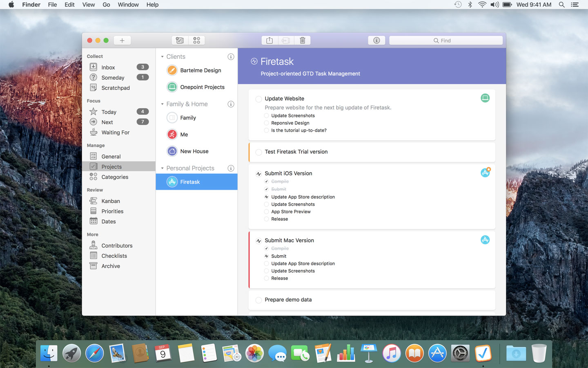
Task: Click the Find search field
Action: click(x=446, y=40)
